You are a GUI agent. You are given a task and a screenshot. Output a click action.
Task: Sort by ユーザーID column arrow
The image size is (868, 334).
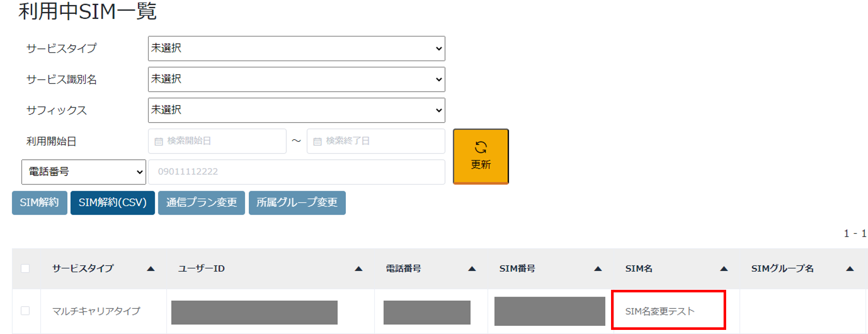point(359,269)
